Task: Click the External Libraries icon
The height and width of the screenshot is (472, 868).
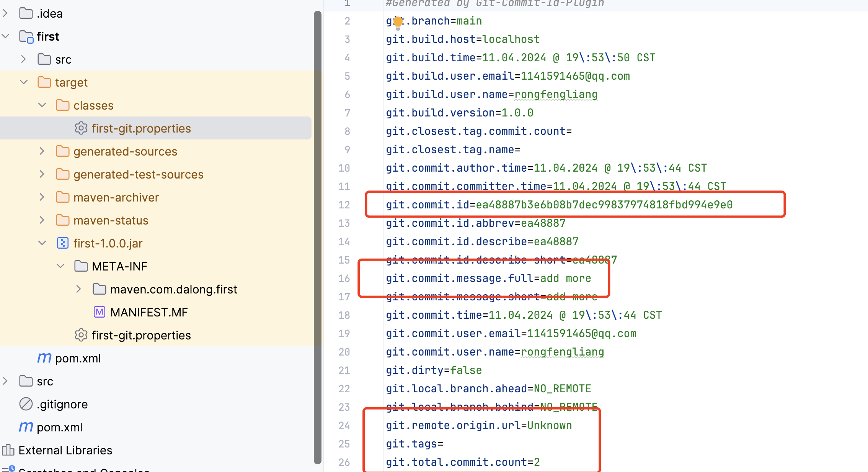Action: (x=9, y=450)
